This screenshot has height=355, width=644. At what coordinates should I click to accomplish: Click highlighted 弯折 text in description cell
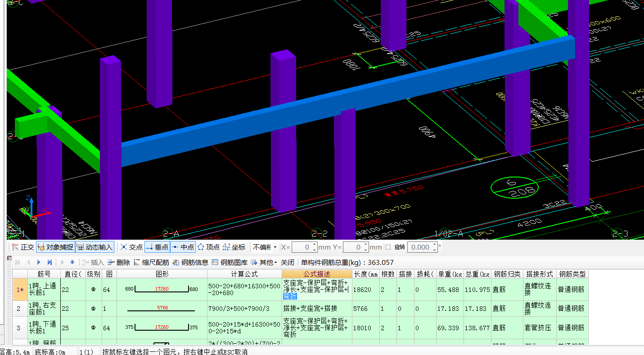coord(290,296)
